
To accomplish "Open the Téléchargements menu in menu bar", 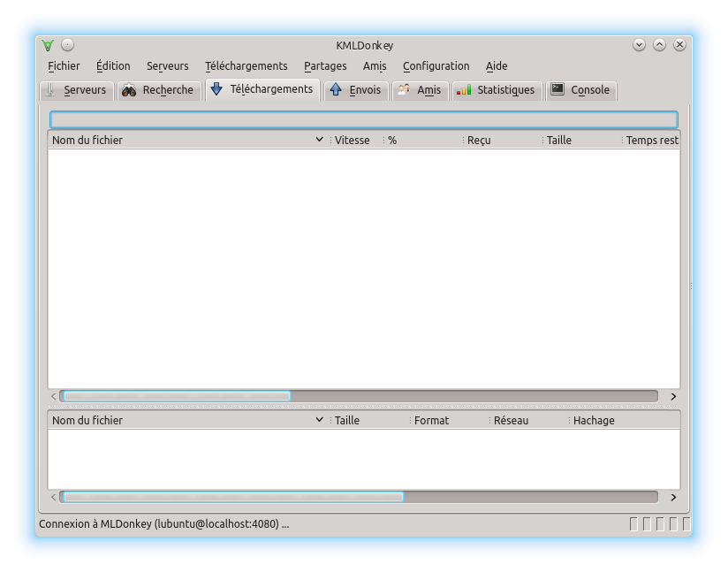I will click(x=246, y=66).
